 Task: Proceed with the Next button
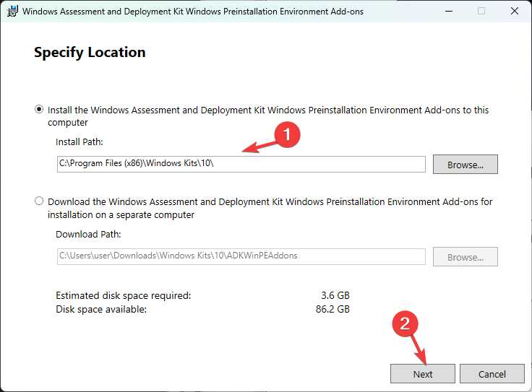coord(423,374)
